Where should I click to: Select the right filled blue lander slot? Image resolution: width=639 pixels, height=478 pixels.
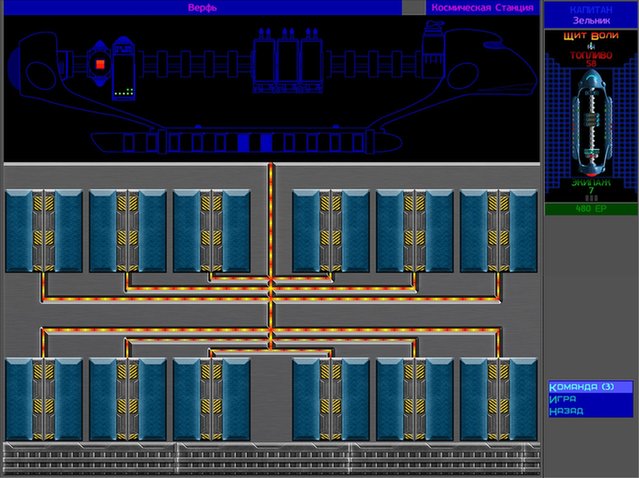point(266,143)
